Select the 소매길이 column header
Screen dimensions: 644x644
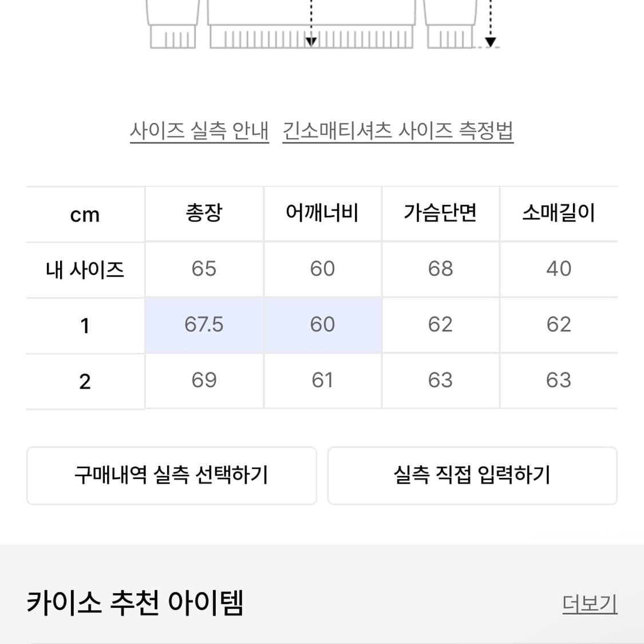(559, 214)
